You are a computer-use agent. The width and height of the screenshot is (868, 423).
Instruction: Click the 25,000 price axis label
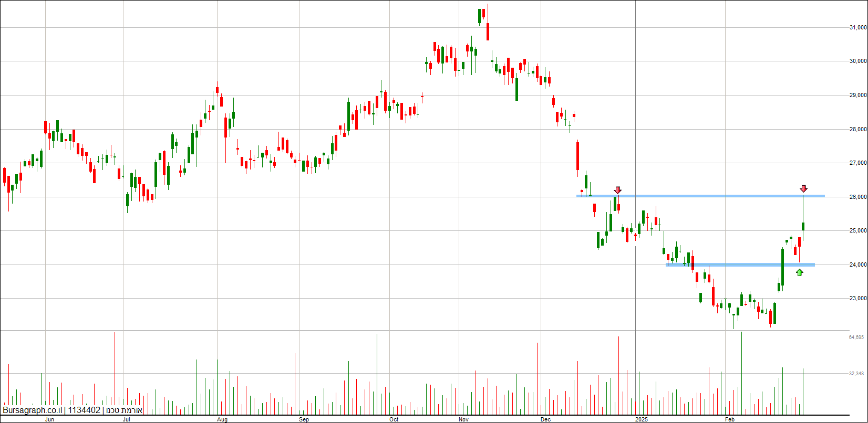tap(858, 231)
